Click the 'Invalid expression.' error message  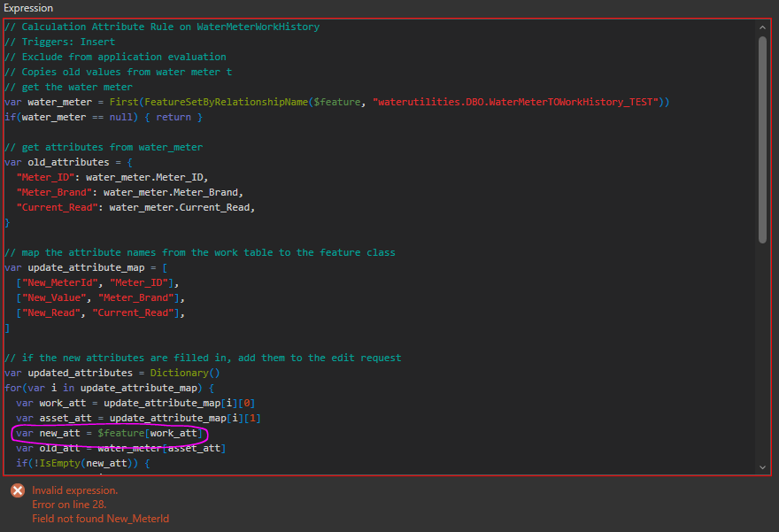click(74, 490)
